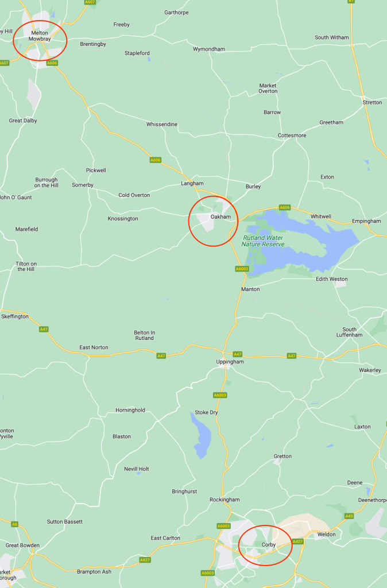The image size is (387, 588).
Task: Click the A43 road shield near Weldon
Action: (x=349, y=516)
